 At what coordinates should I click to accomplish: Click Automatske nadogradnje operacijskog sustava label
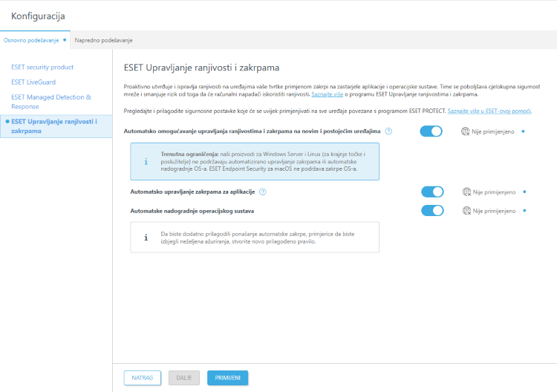(x=192, y=211)
